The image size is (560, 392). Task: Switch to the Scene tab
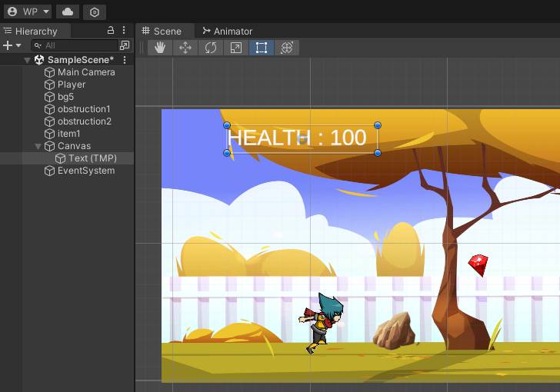[x=162, y=32]
